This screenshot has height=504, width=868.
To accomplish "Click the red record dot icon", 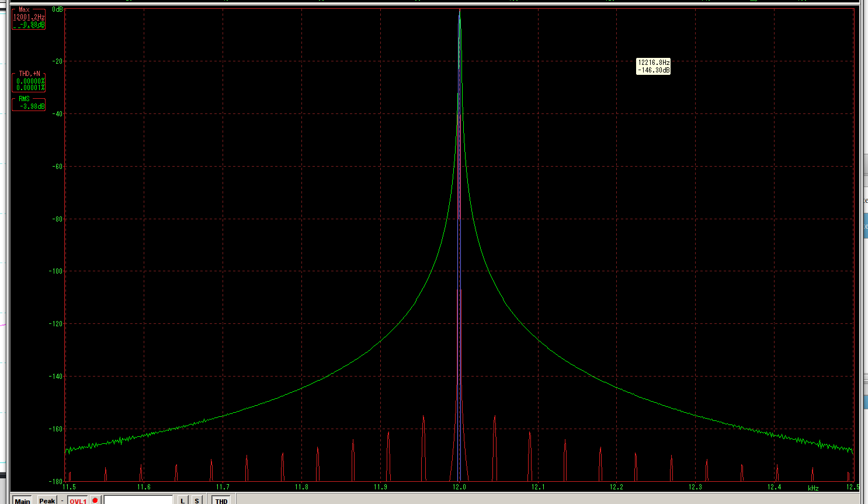I will [95, 500].
